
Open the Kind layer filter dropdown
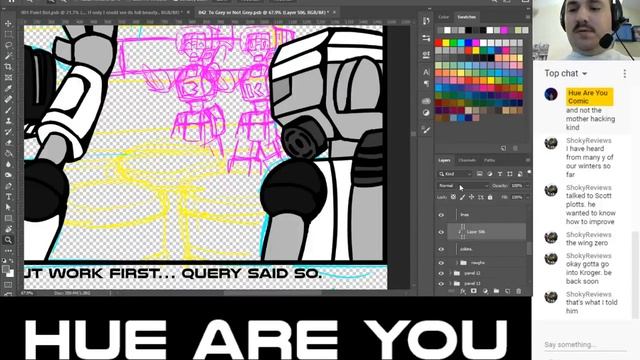(455, 174)
